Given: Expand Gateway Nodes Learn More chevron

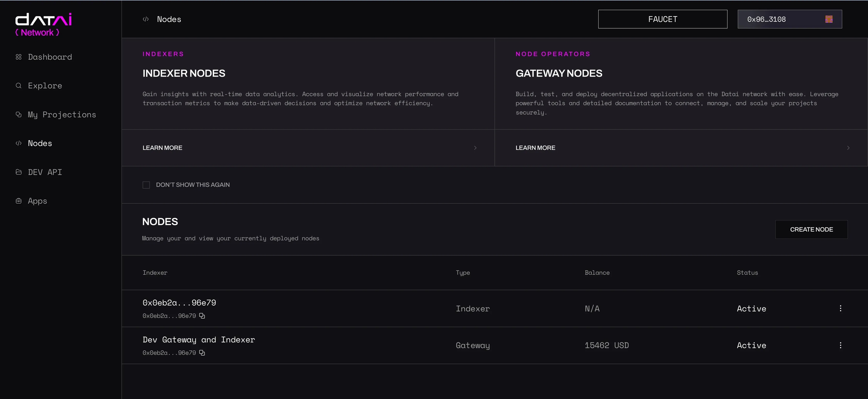Looking at the screenshot, I should (x=848, y=148).
